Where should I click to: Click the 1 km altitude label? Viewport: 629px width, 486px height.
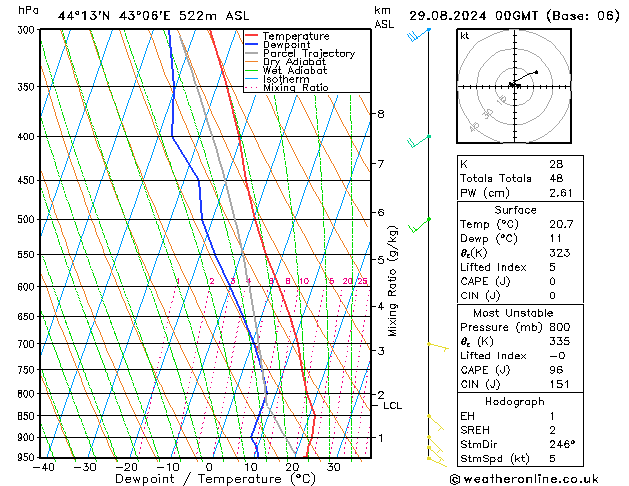point(381,438)
